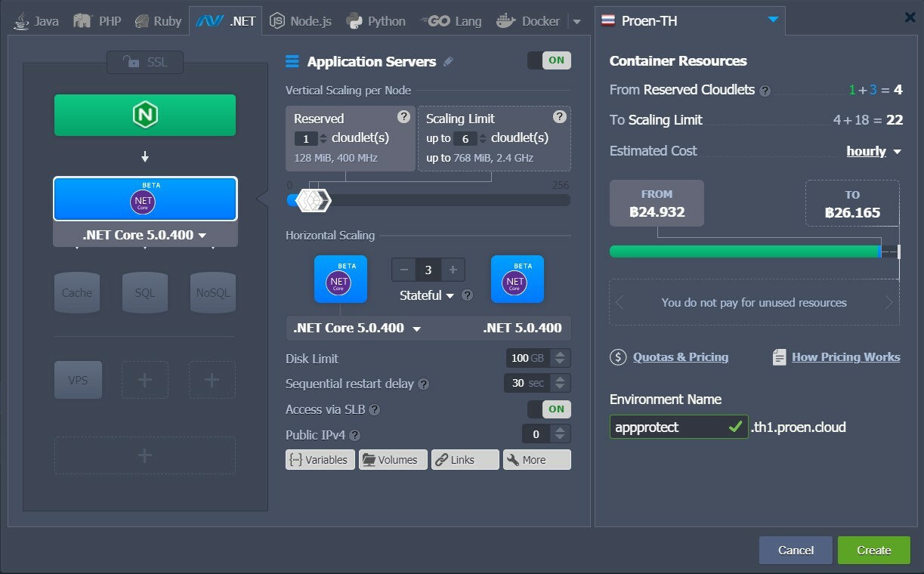Click the Environment Name input field
This screenshot has height=574, width=924.
tap(678, 427)
